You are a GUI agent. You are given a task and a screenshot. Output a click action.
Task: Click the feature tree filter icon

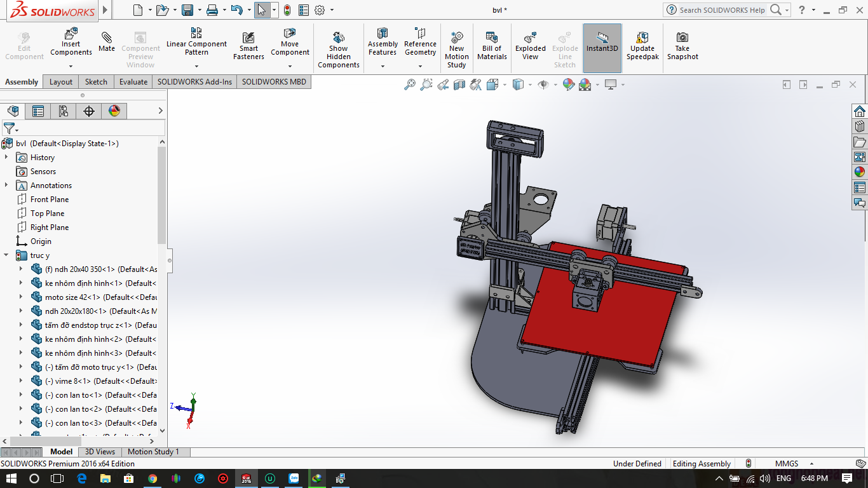9,129
